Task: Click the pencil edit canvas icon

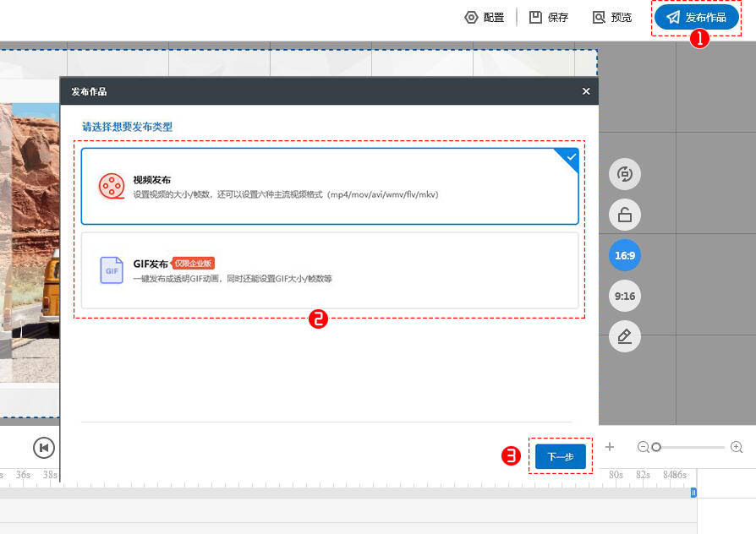Action: point(625,336)
